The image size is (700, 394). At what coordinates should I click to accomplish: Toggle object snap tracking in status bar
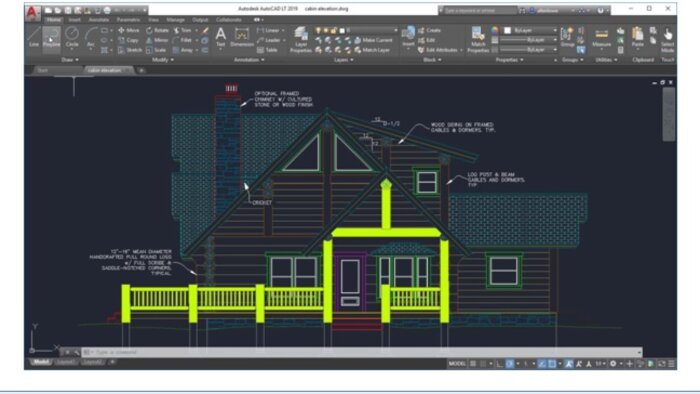coord(542,364)
